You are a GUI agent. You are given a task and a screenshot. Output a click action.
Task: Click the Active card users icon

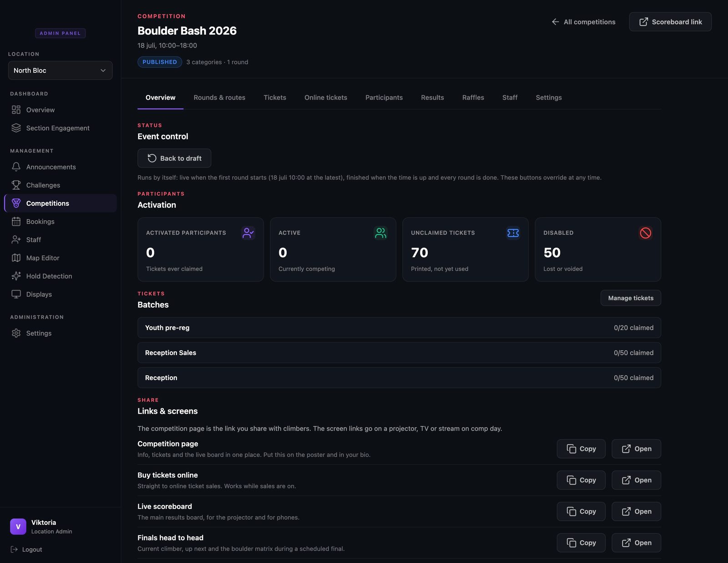pyautogui.click(x=380, y=233)
